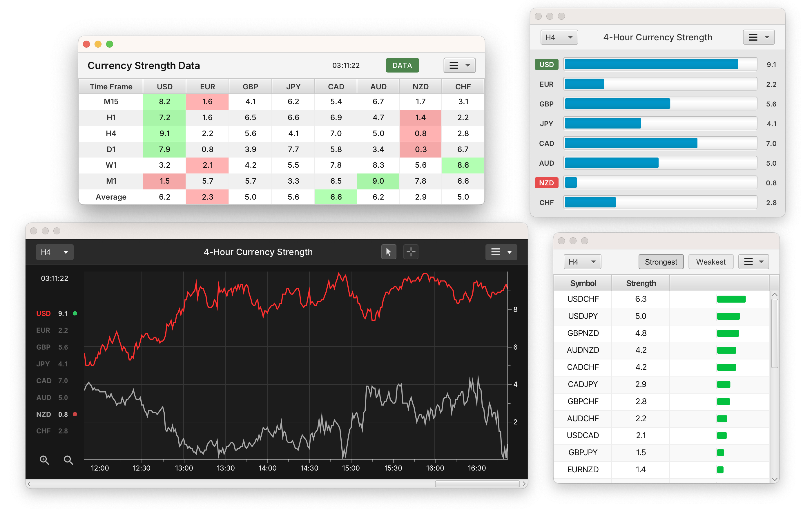
Task: Open the H4 timeframe dropdown in the bar chart
Action: 559,37
